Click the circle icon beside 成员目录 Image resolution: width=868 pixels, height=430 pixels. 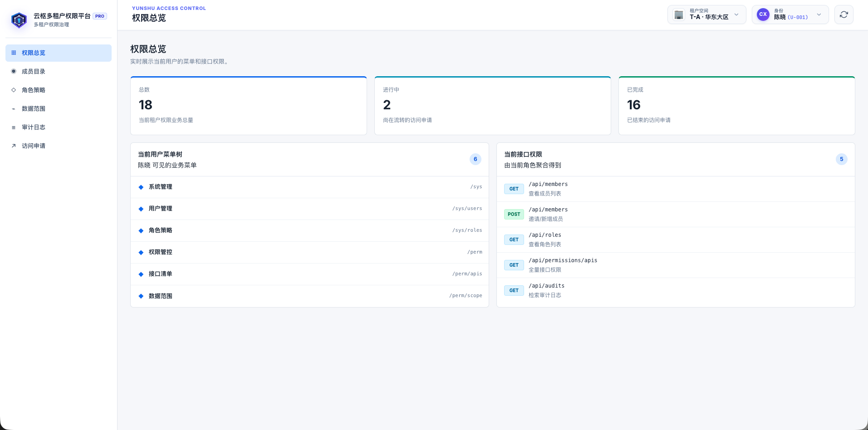click(x=14, y=71)
